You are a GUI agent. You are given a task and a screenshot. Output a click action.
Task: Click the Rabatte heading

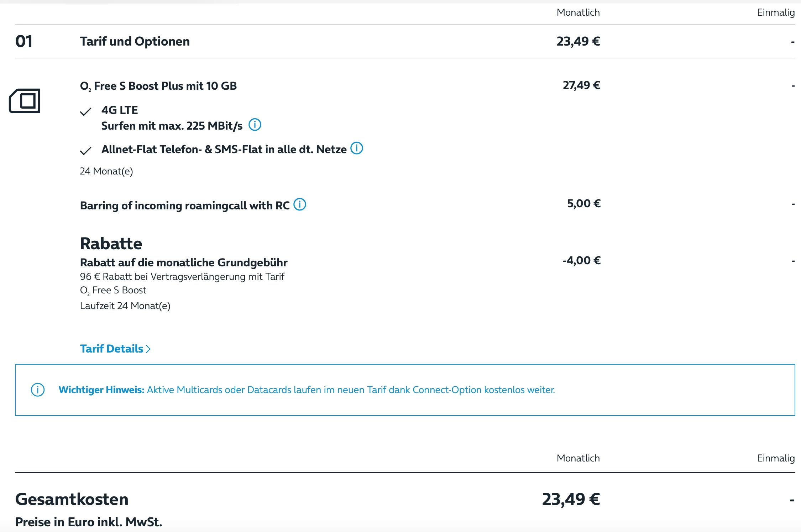pyautogui.click(x=111, y=244)
